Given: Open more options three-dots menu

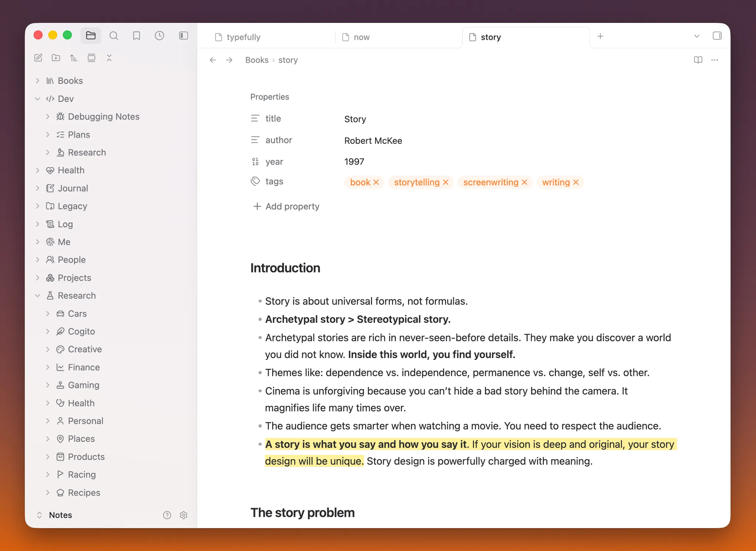Looking at the screenshot, I should (x=715, y=60).
